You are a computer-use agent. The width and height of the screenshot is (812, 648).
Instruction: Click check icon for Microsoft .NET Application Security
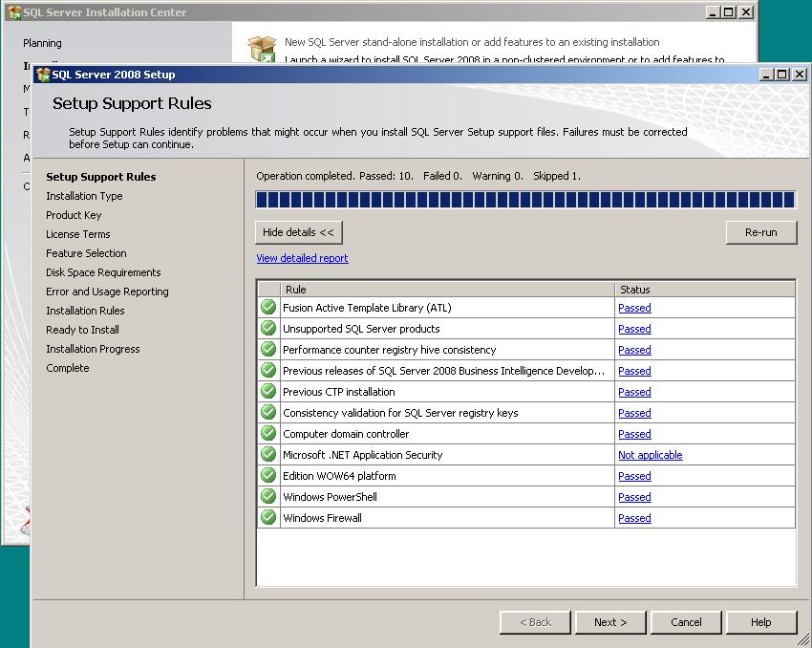(x=268, y=454)
